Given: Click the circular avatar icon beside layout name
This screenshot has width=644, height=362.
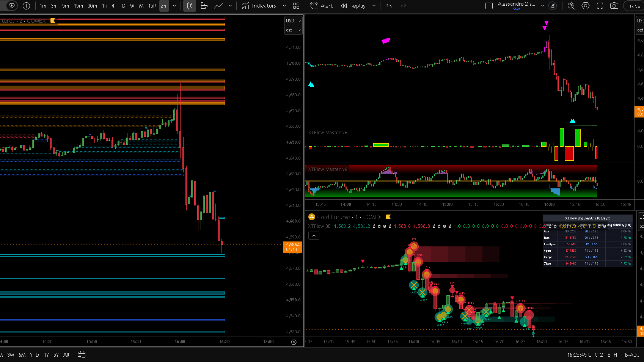Looking at the screenshot, I should click(553, 6).
